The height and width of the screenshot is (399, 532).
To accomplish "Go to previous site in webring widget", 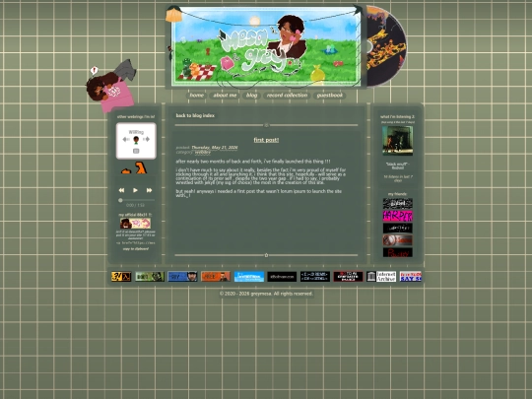I will click(x=126, y=140).
